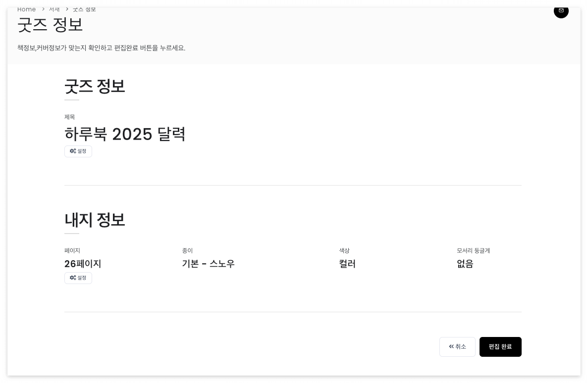Click the 기본 - 스노우 paper value

tap(209, 264)
